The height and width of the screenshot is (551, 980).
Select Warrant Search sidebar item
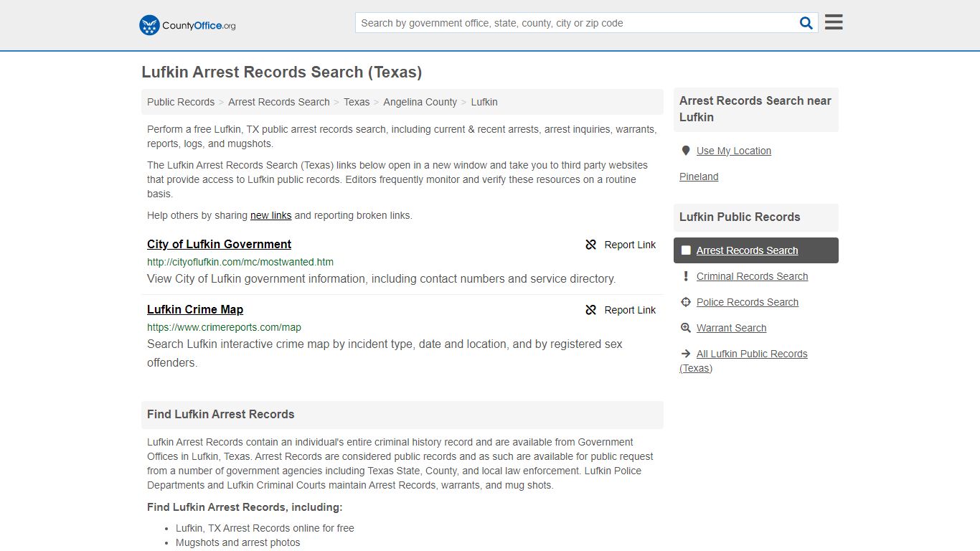(731, 328)
